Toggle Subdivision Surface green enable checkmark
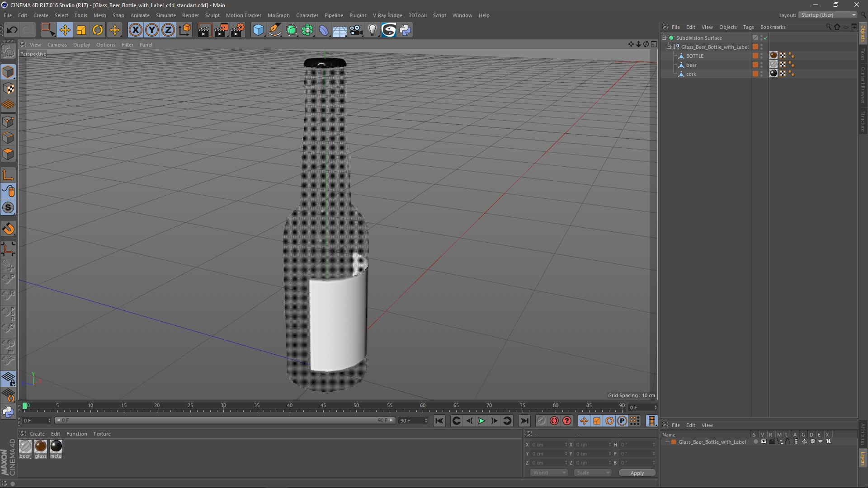 (x=766, y=38)
